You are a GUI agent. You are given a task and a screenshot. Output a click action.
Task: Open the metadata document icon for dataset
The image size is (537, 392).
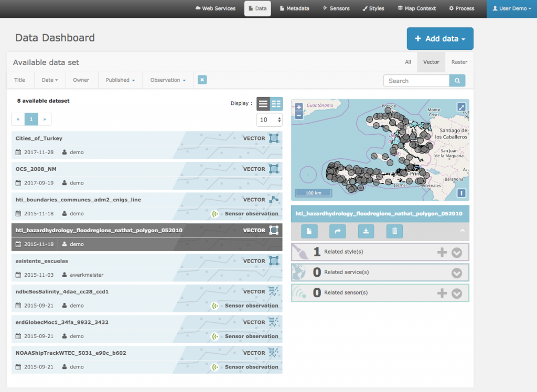point(309,231)
